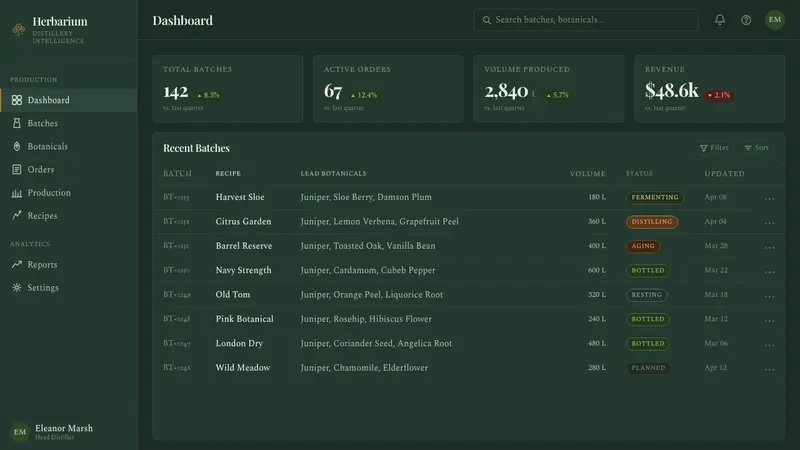Viewport: 800px width, 450px height.
Task: Open the Volume Produced card
Action: pyautogui.click(x=548, y=89)
